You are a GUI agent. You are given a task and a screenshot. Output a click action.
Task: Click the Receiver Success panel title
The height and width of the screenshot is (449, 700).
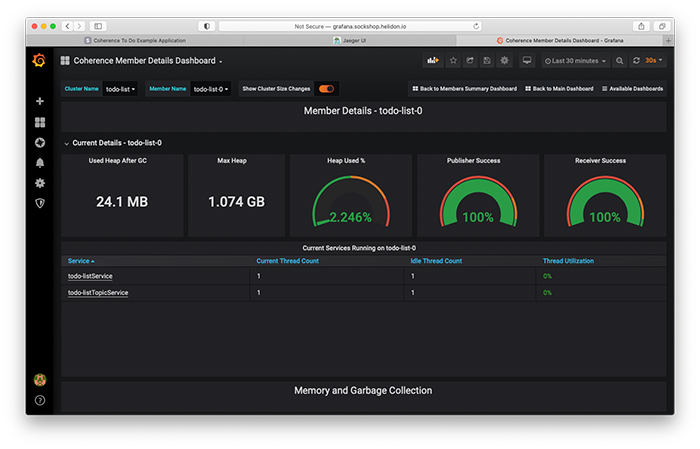pos(600,161)
